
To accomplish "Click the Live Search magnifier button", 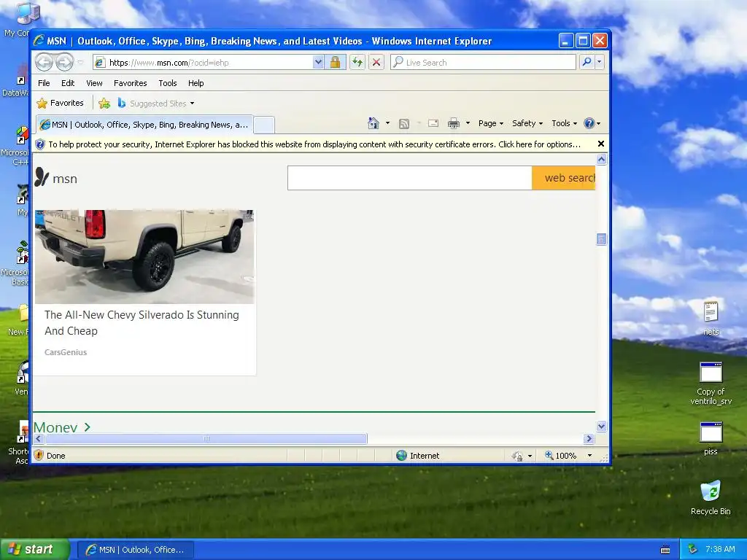I will point(587,62).
